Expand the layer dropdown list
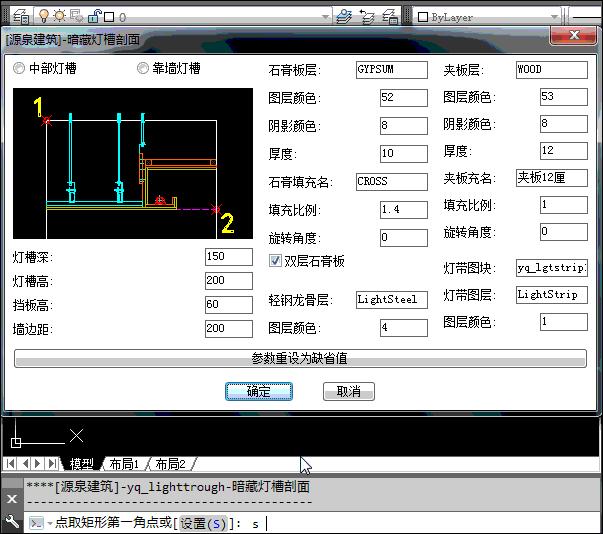603x534 pixels. coord(326,17)
